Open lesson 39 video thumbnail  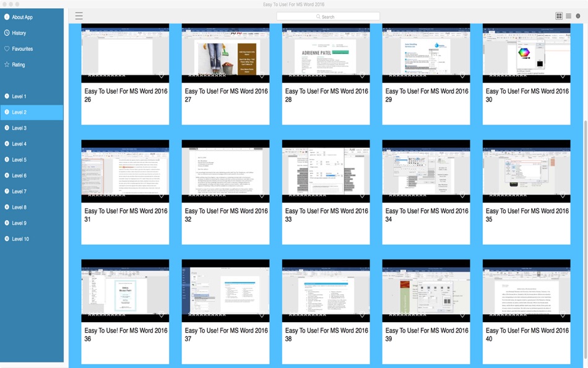426,291
